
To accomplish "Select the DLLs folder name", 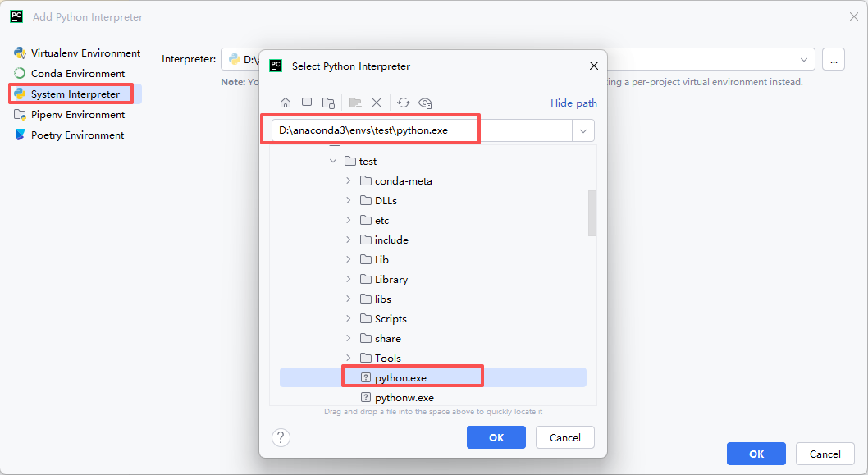I will pyautogui.click(x=386, y=201).
